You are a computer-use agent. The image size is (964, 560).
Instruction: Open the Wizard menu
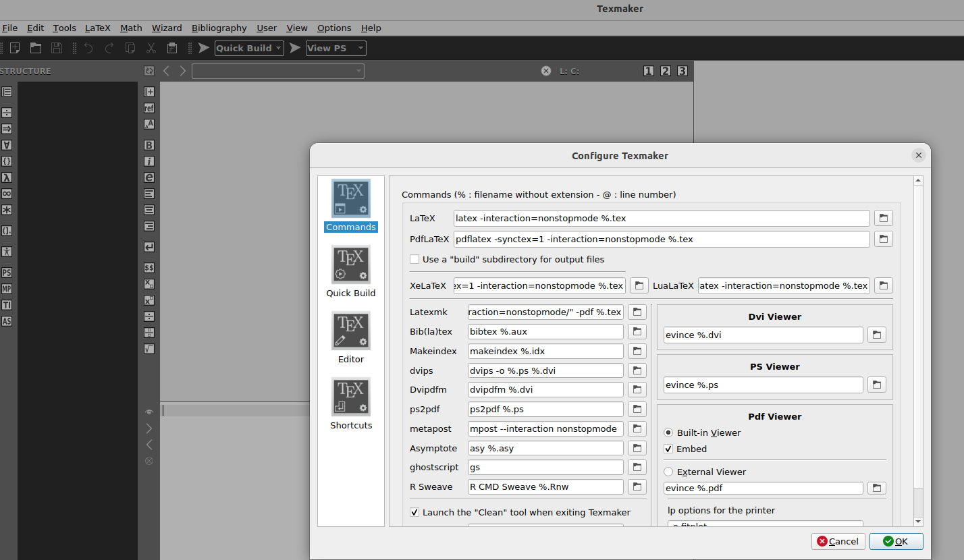167,28
